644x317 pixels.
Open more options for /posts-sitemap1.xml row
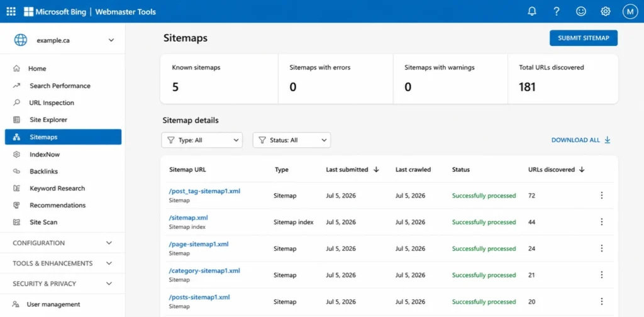point(602,301)
